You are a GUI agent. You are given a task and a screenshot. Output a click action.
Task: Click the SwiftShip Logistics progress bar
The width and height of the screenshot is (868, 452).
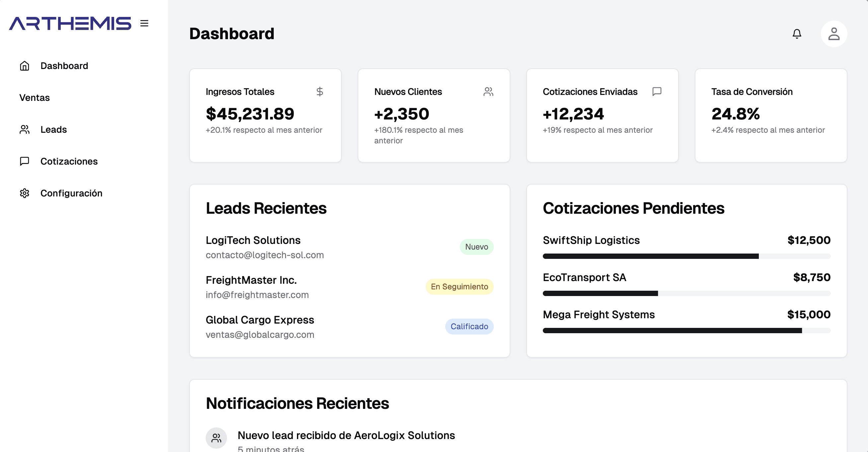[686, 256]
